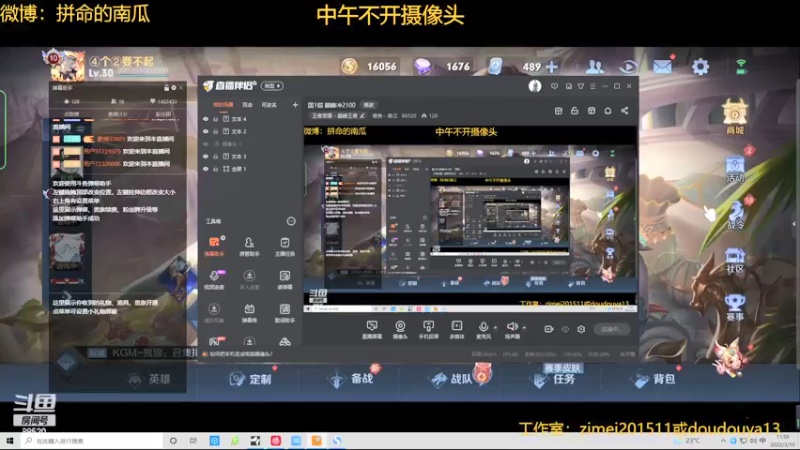Click the player avatar in the game

point(66,66)
